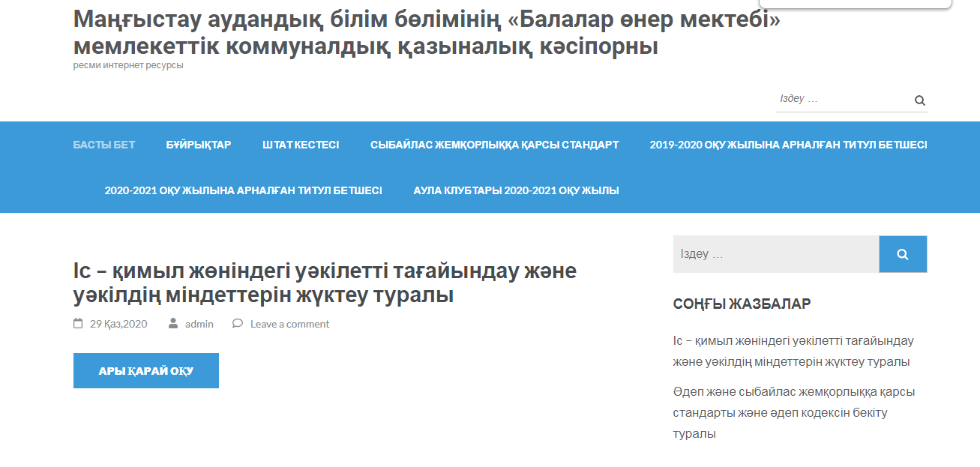Viewport: 980px width, 467px height.
Task: Click the Leave a comment link
Action: click(289, 324)
